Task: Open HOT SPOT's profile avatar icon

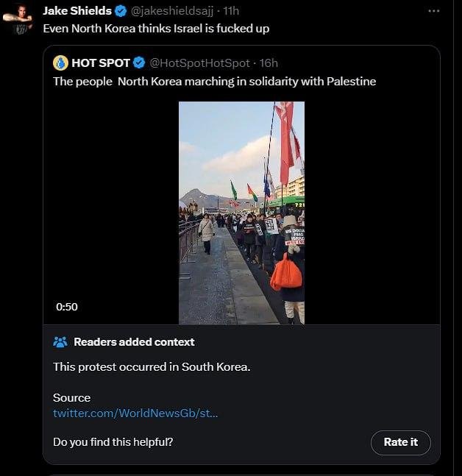Action: coord(60,63)
